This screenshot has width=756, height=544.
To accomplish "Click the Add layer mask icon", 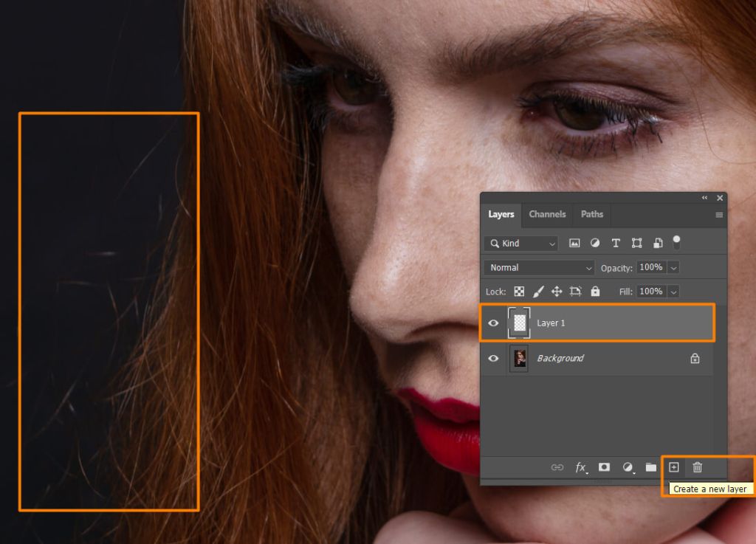I will tap(604, 467).
